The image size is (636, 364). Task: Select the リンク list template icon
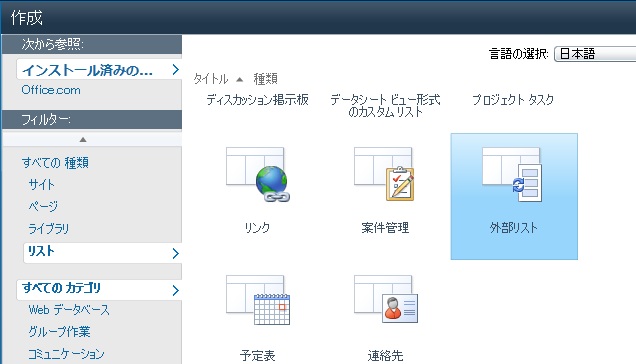click(x=258, y=175)
